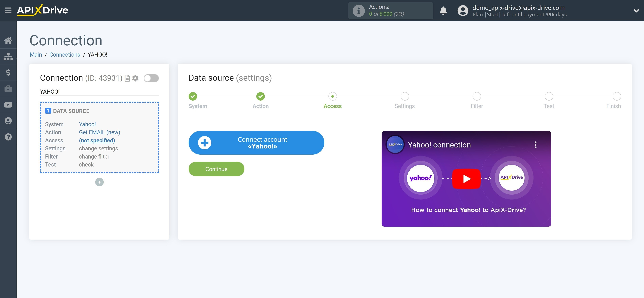644x298 pixels.
Task: Click the System step checkmark
Action: coord(192,96)
